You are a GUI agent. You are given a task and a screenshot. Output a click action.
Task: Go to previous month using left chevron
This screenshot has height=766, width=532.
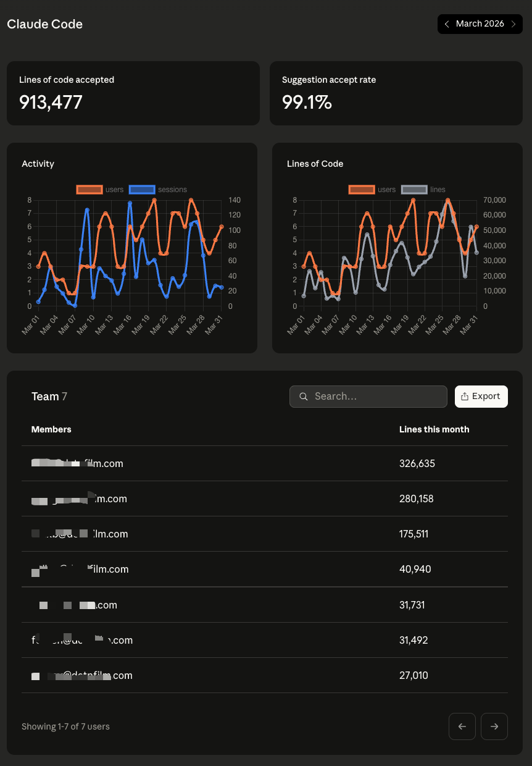point(447,24)
